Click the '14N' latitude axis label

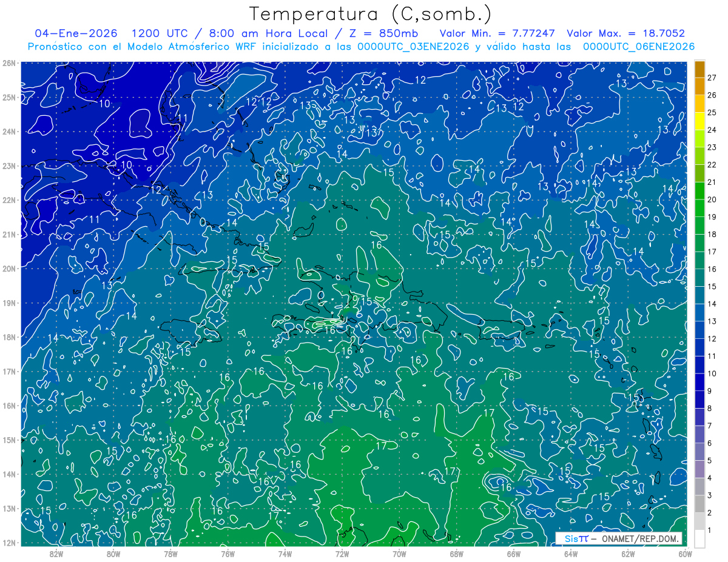(x=8, y=474)
